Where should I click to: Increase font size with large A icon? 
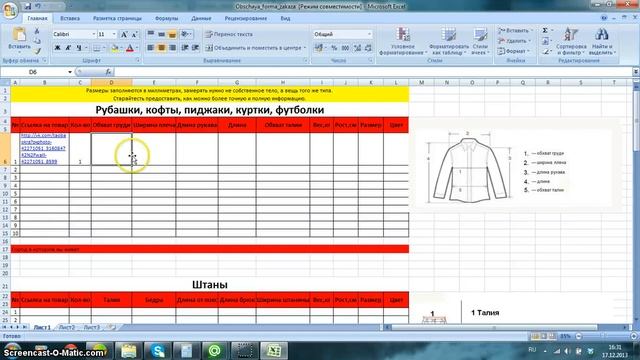click(124, 34)
